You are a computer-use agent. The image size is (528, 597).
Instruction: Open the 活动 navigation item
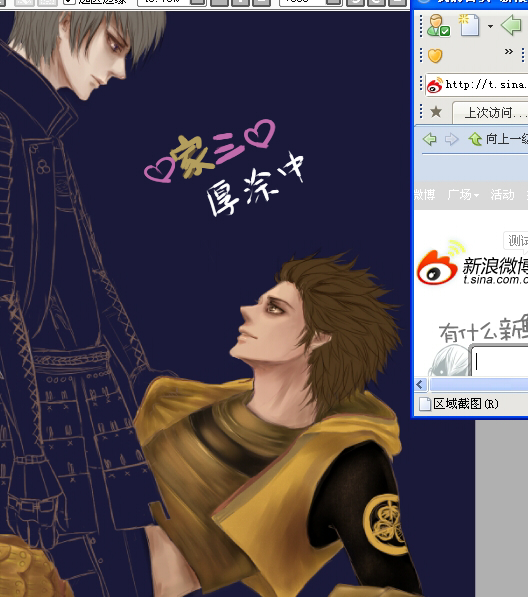502,195
